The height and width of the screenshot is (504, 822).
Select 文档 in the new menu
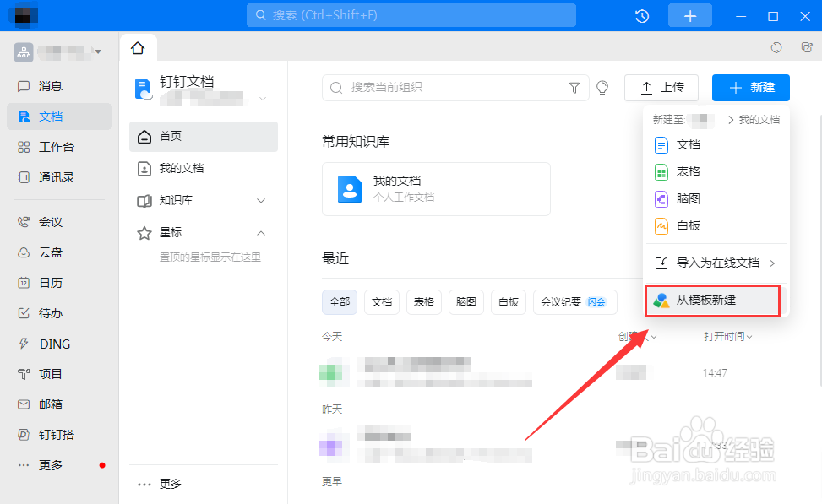(x=716, y=144)
